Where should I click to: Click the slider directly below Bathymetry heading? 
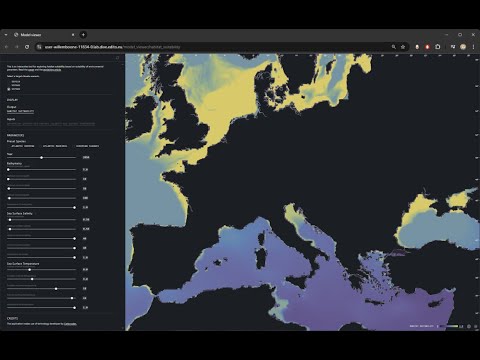pyautogui.click(x=42, y=170)
